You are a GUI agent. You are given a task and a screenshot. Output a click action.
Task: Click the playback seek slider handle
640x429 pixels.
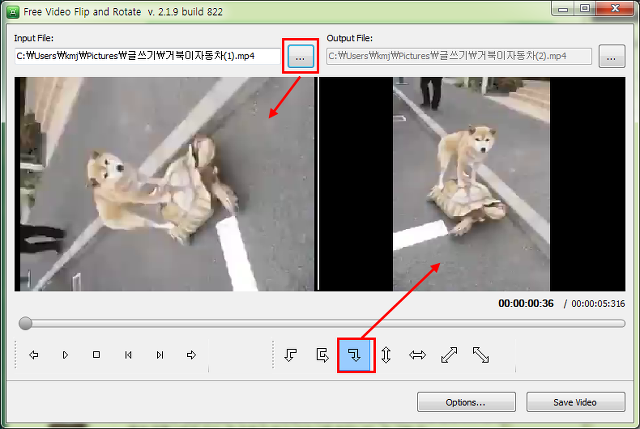(x=25, y=323)
